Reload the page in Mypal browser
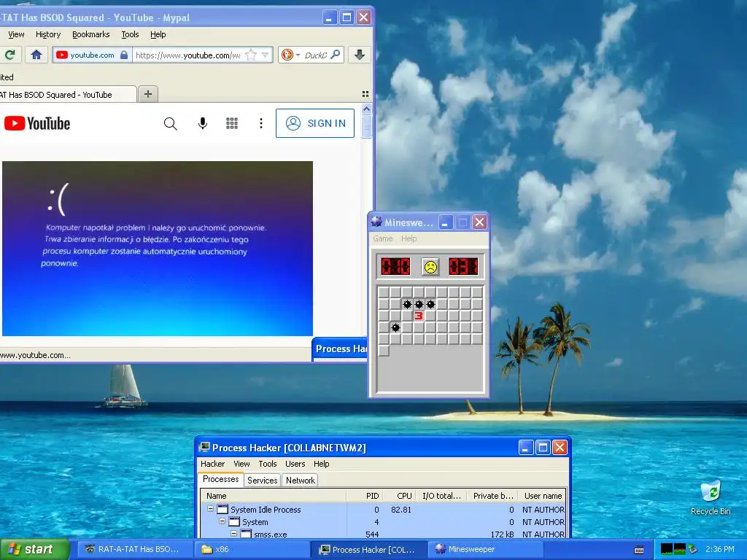747x560 pixels. (10, 55)
